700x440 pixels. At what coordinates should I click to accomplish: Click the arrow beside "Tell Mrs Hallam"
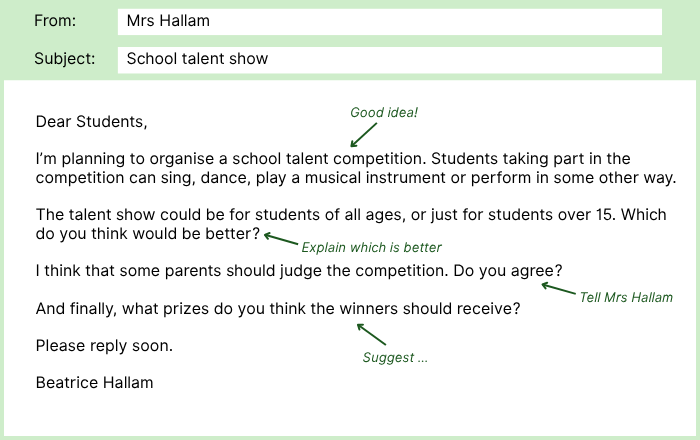555,290
